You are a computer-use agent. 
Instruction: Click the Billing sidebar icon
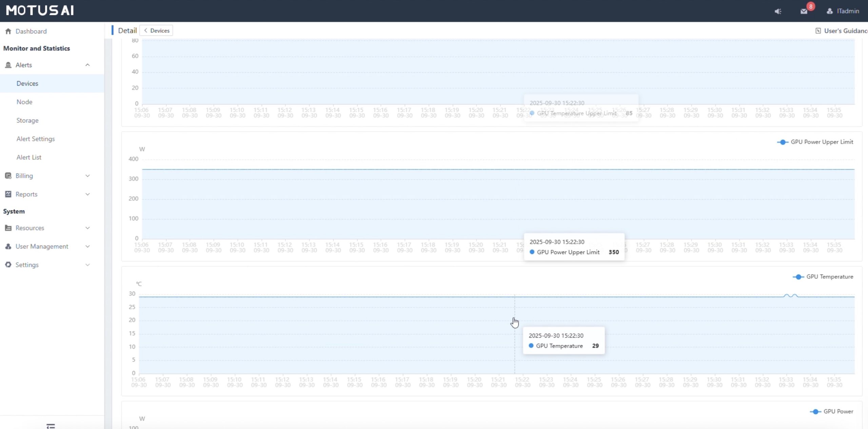click(x=8, y=176)
